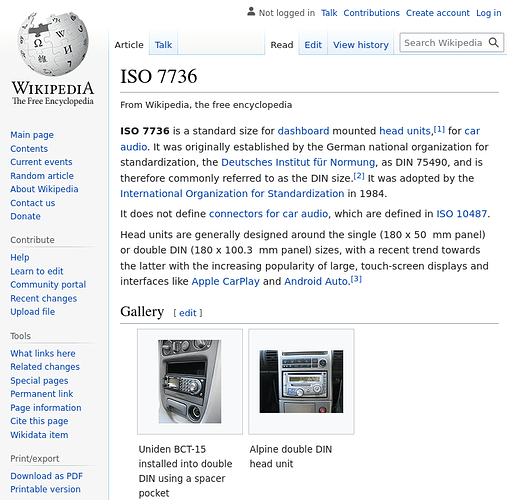Click Cite this page

(39, 421)
